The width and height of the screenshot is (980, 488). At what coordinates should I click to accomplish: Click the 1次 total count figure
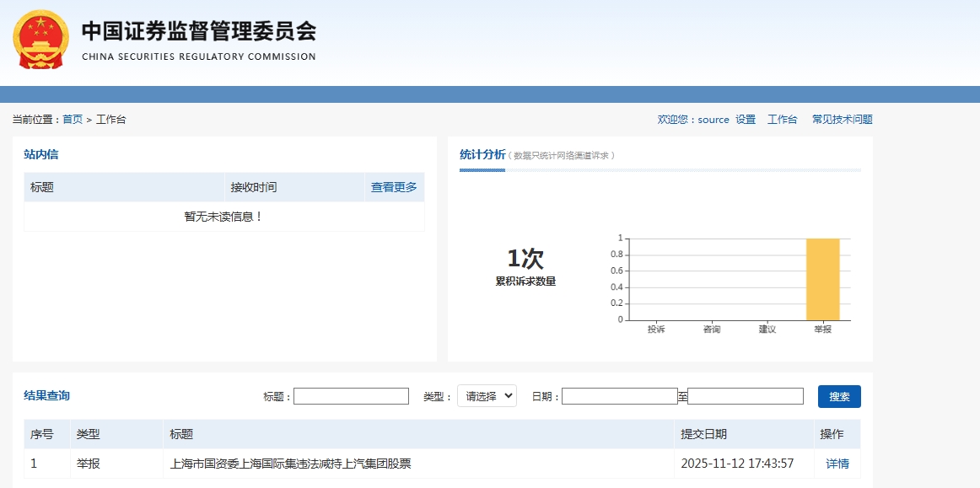click(525, 258)
